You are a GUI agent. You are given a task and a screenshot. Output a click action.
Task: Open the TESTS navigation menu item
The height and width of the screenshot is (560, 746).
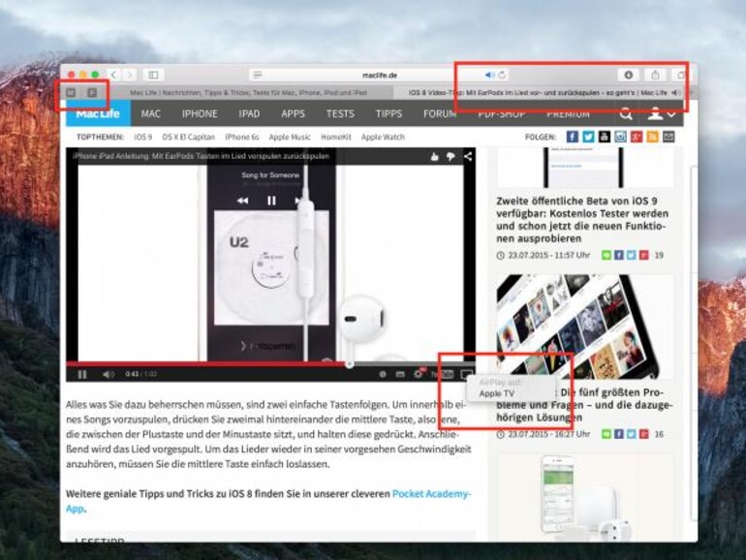(340, 113)
